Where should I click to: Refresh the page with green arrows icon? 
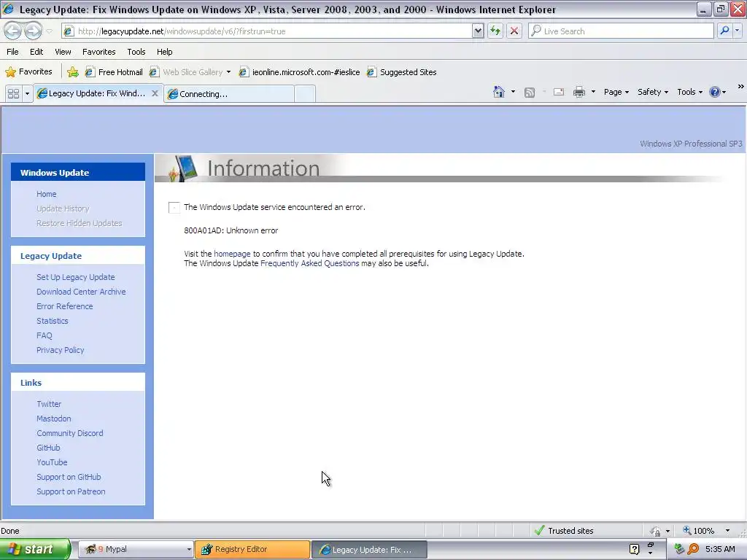[x=495, y=31]
